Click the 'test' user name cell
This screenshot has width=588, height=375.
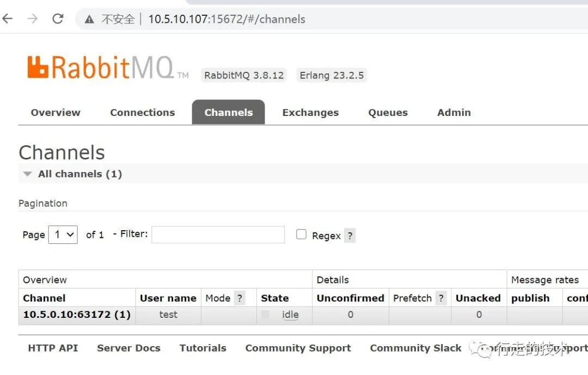coord(168,314)
